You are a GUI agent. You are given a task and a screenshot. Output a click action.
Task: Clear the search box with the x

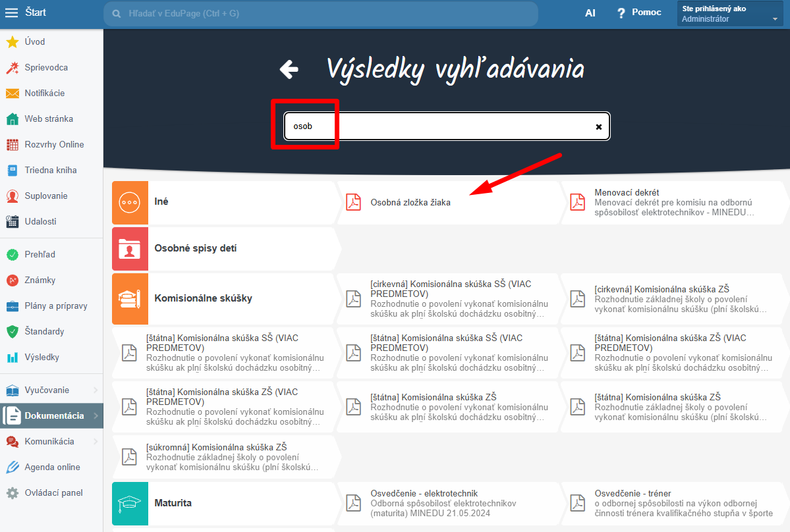[598, 127]
